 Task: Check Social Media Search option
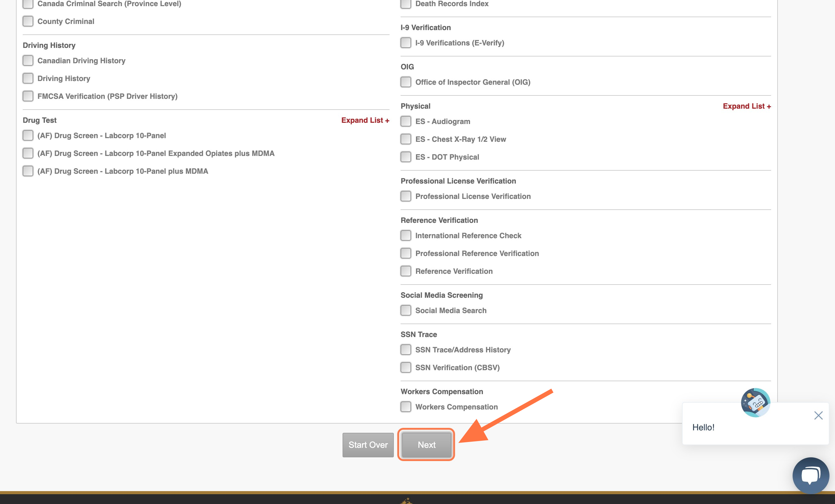tap(406, 310)
